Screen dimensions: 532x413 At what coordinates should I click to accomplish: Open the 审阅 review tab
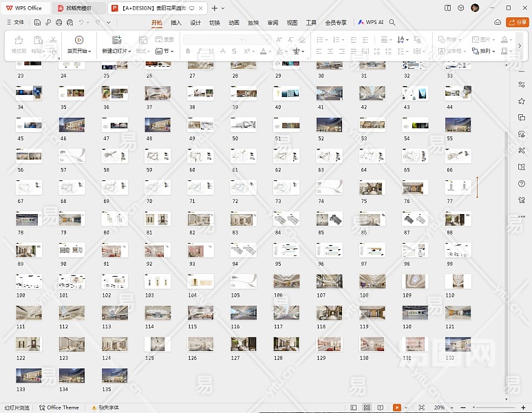(273, 22)
